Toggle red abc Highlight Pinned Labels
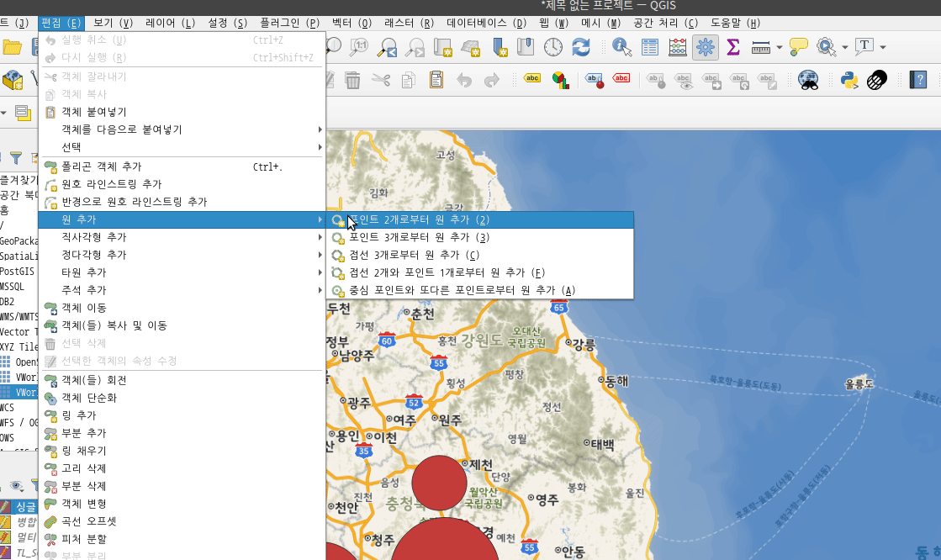This screenshot has height=560, width=941. (621, 79)
